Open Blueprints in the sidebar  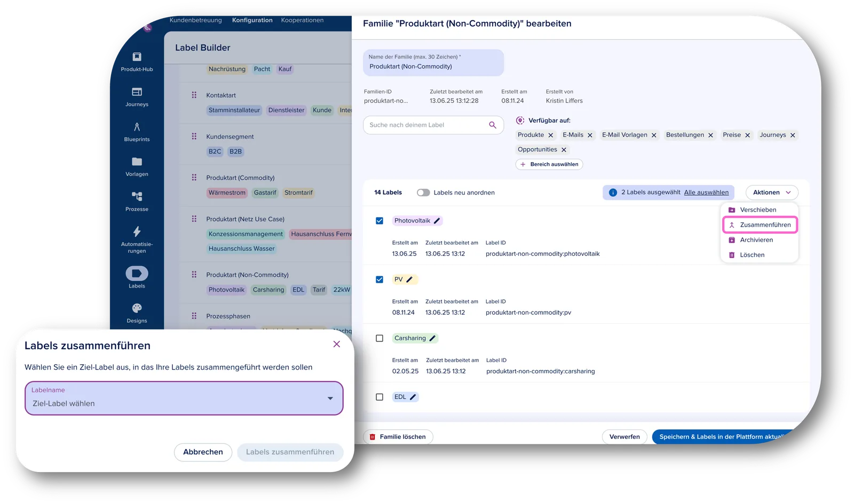[137, 132]
